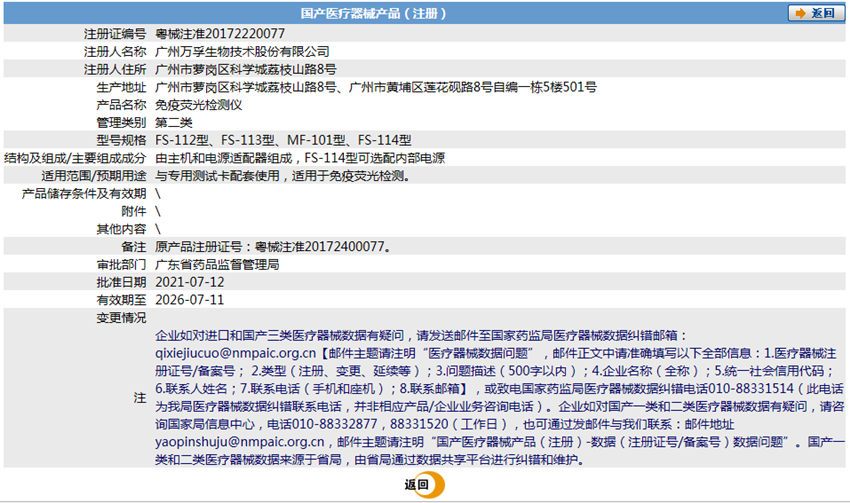Select text 由主机和电源适配器组成

tap(223, 158)
